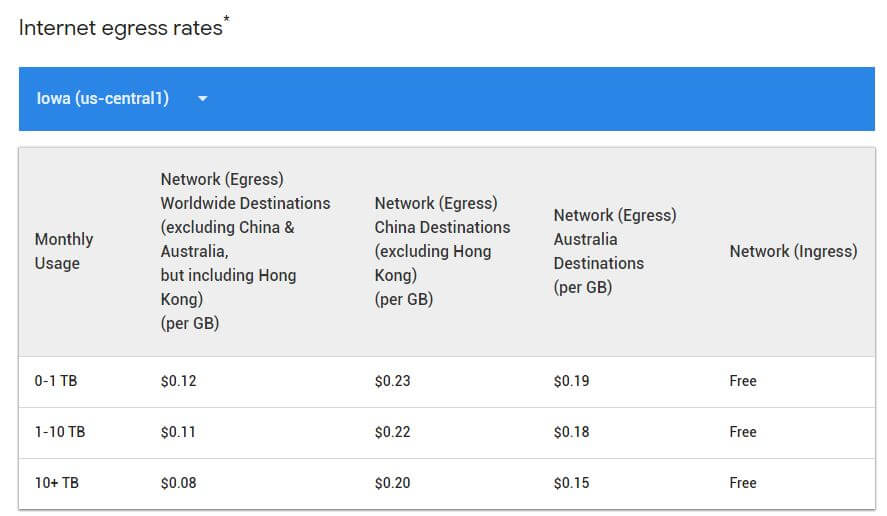Select the Network (Ingress) column header
The height and width of the screenshot is (516, 887).
point(793,251)
